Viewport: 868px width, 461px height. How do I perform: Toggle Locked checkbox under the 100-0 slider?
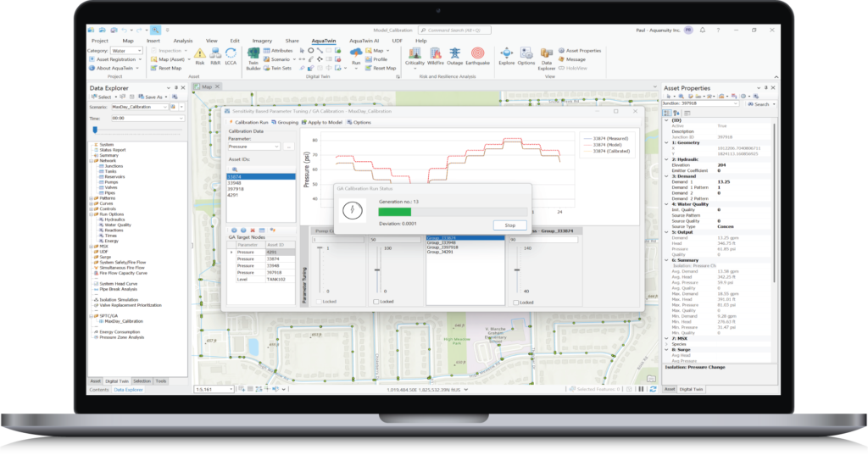point(376,302)
